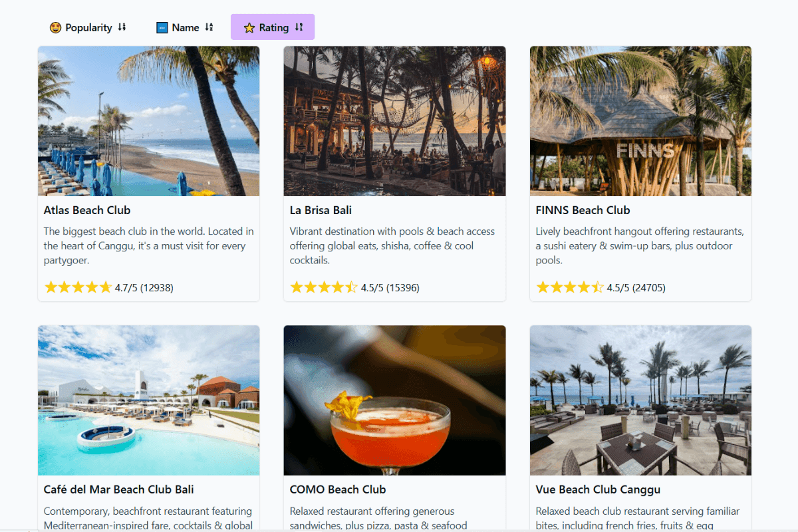Viewport: 798px width, 532px height.
Task: Toggle sort arrows beside Name
Action: tap(209, 27)
